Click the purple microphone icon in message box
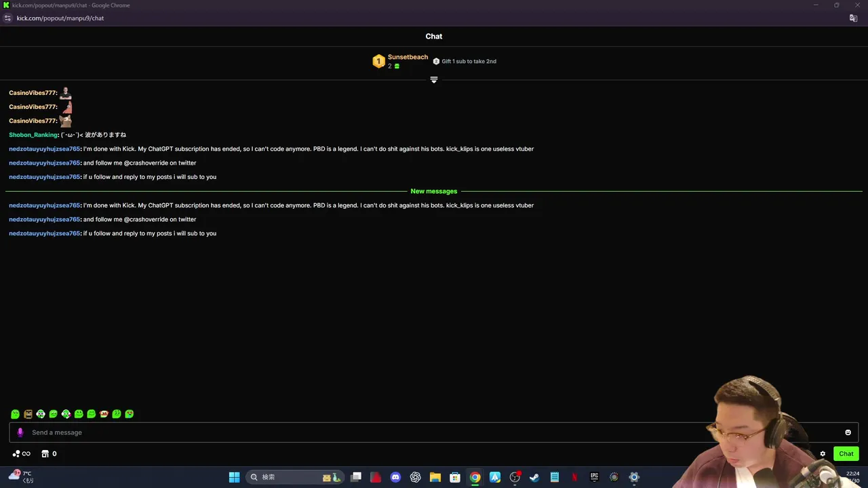Image resolution: width=868 pixels, height=488 pixels. tap(20, 432)
